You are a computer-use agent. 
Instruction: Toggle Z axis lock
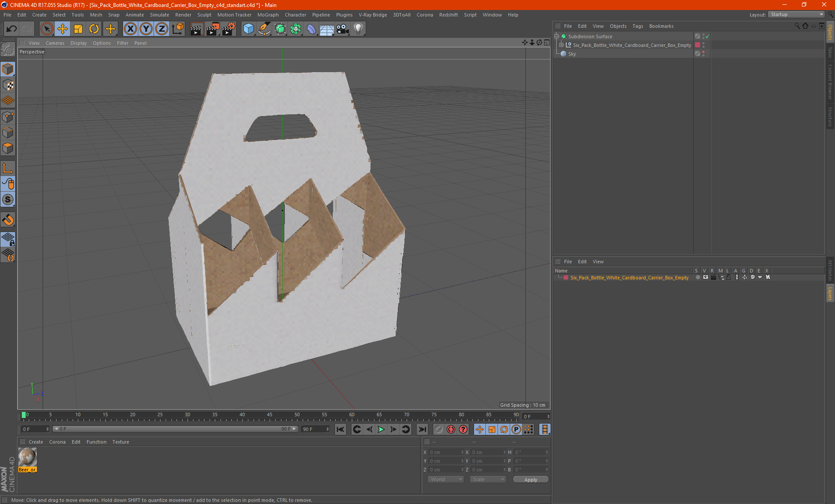(x=162, y=29)
